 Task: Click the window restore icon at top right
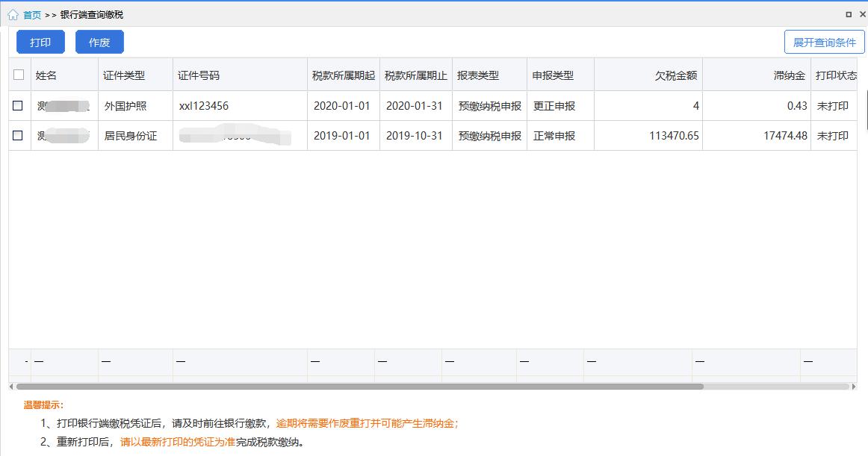tap(849, 14)
